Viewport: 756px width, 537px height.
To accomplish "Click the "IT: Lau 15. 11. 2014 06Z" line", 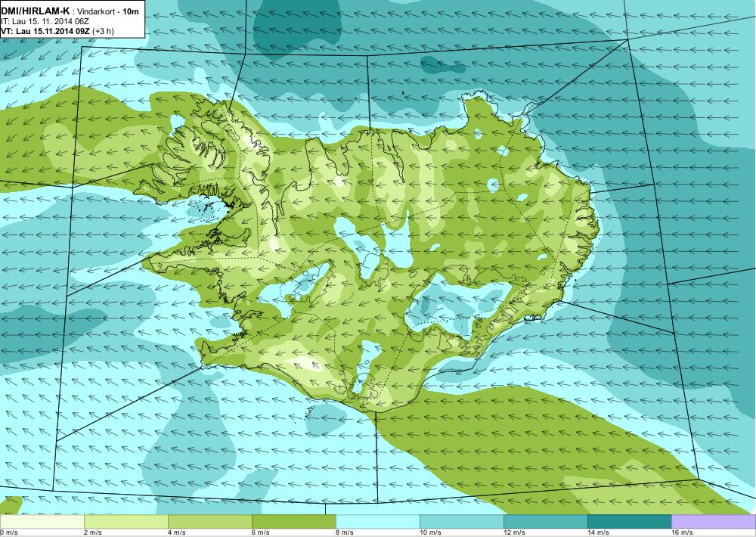I will click(x=45, y=21).
